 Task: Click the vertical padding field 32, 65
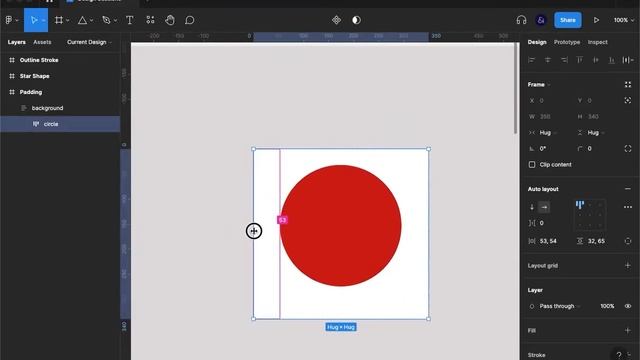pyautogui.click(x=596, y=241)
